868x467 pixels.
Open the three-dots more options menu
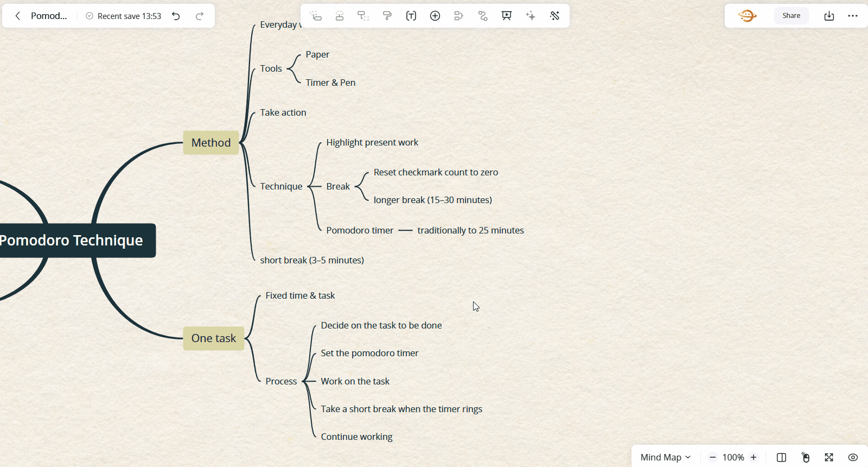click(x=853, y=16)
